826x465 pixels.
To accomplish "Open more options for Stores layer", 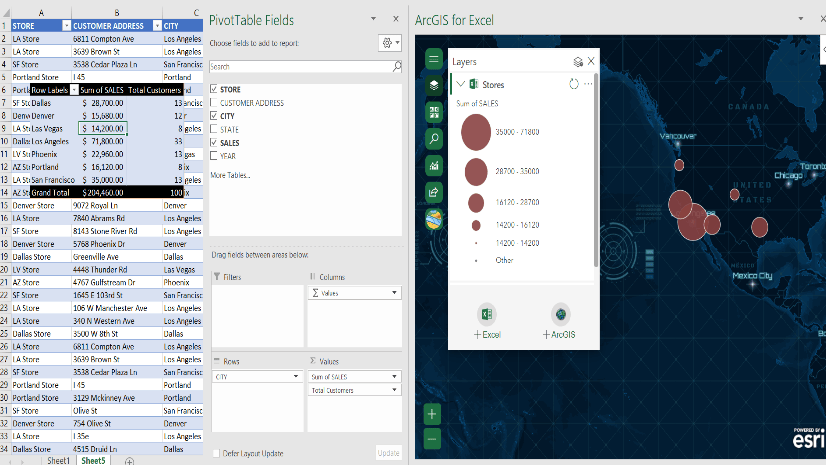I will point(588,84).
